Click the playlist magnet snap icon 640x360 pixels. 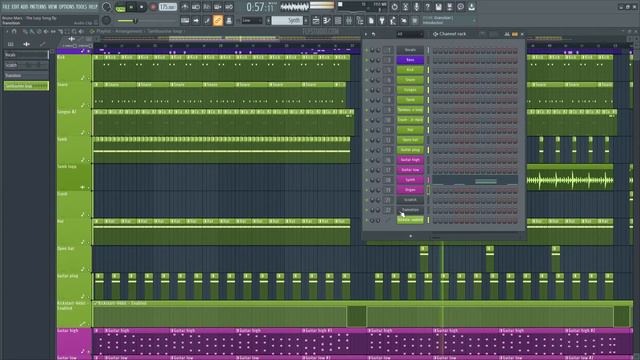click(14, 31)
